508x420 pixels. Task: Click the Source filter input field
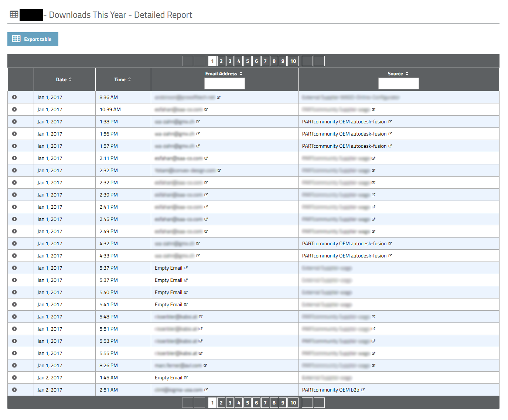[x=398, y=83]
